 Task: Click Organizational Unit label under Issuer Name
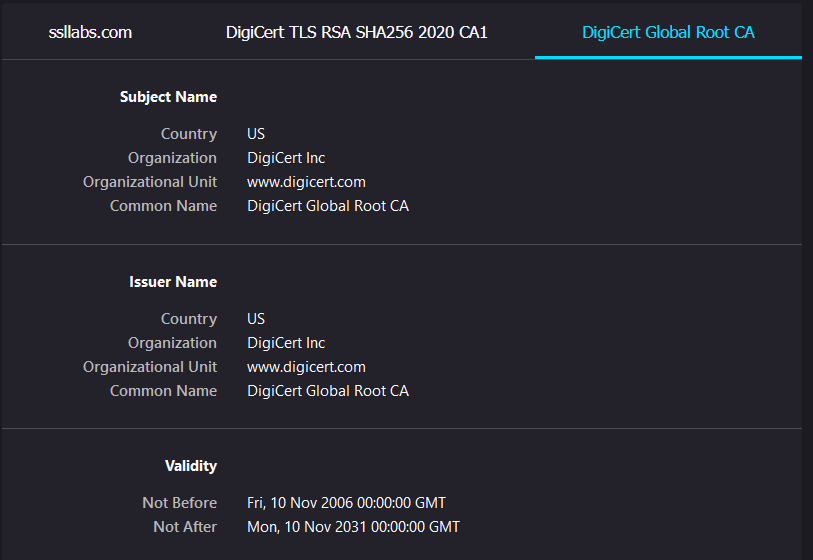click(150, 367)
